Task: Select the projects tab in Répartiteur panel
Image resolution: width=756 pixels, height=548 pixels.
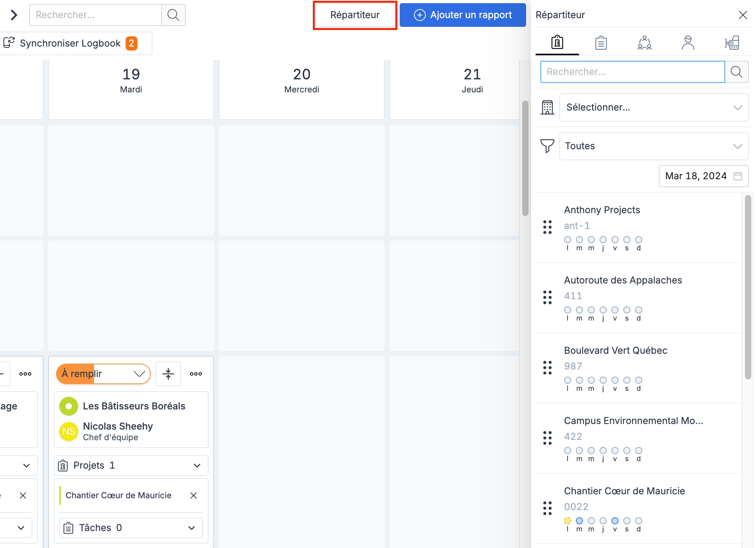Action: 557,43
